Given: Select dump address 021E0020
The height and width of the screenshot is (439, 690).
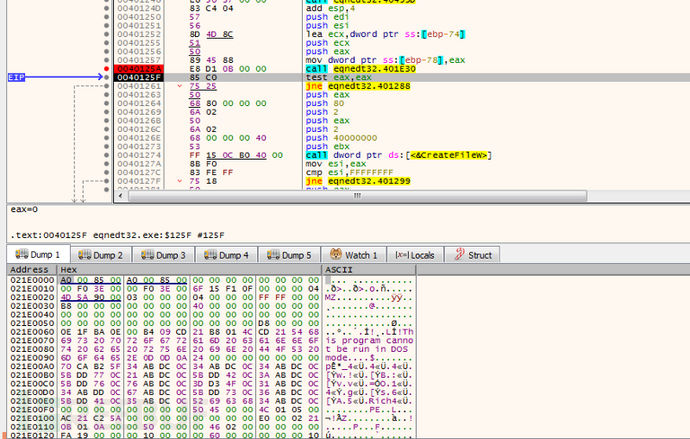Looking at the screenshot, I should click(x=33, y=297).
